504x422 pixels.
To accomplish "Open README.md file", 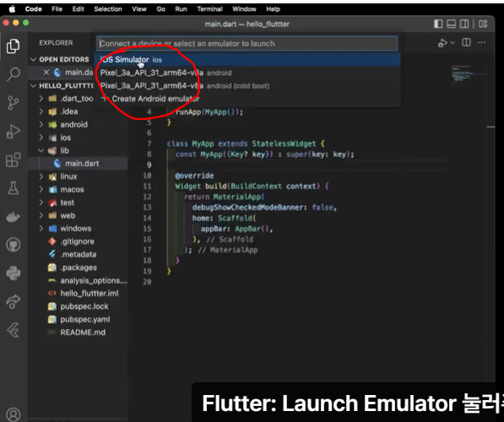I will 83,333.
